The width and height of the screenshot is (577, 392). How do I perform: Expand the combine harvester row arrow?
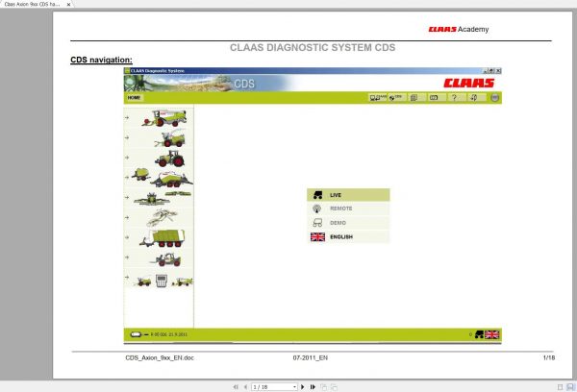point(127,117)
